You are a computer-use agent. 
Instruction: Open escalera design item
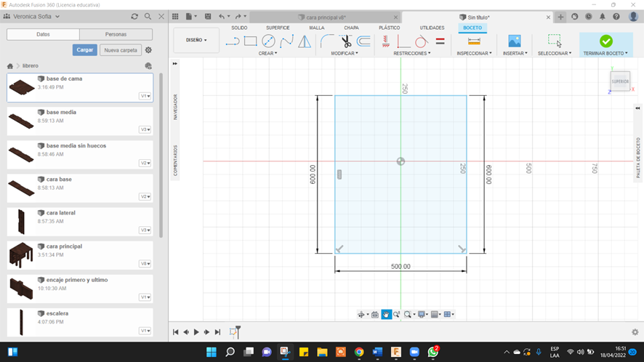pos(80,323)
